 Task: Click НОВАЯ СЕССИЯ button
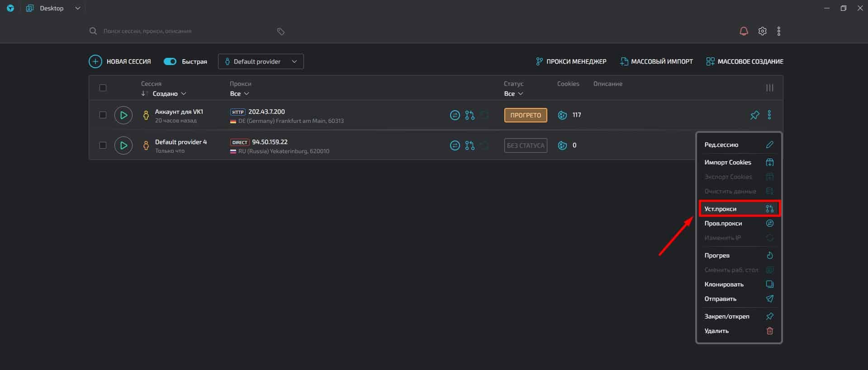[x=120, y=61]
